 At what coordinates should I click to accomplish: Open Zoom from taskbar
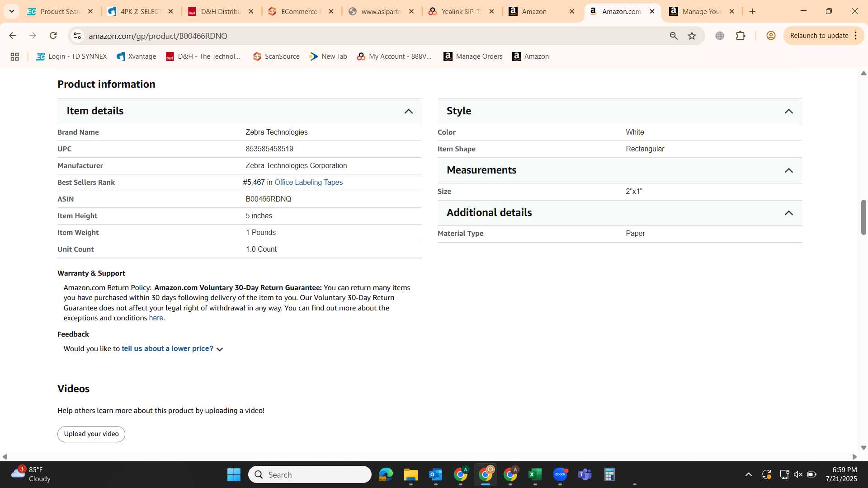coord(560,474)
